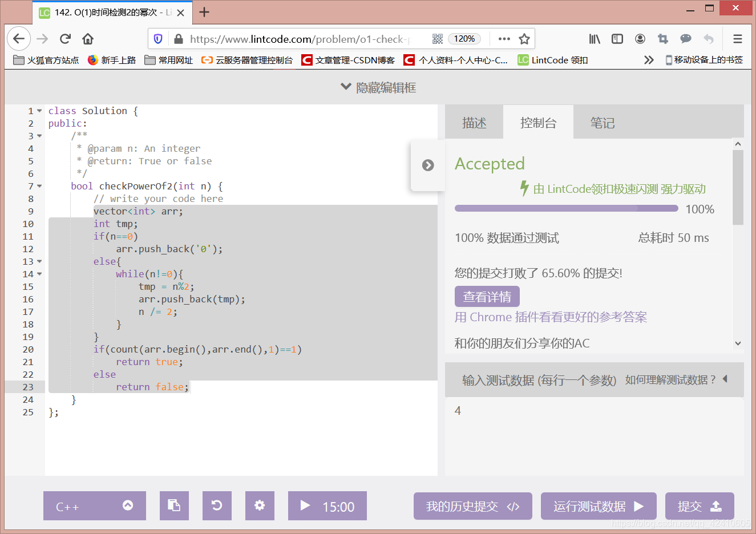Click the 100% progress bar

(x=566, y=209)
